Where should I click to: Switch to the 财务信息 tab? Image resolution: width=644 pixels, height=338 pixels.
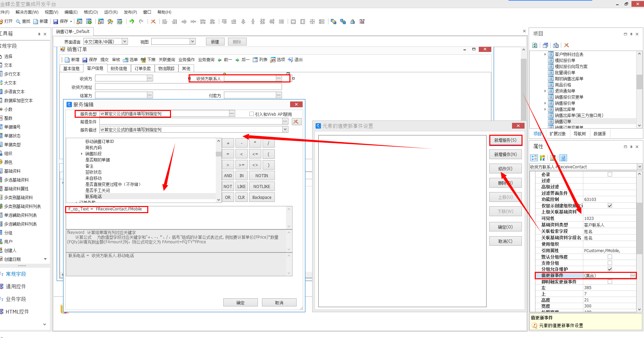[119, 69]
